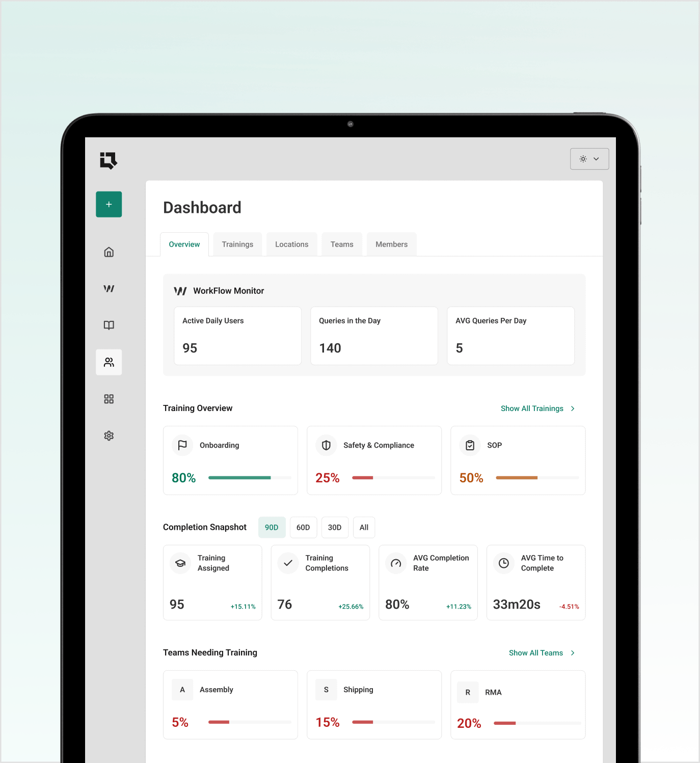Screen dimensions: 700x763
Task: Click the Show All Trainings link
Action: click(x=532, y=408)
